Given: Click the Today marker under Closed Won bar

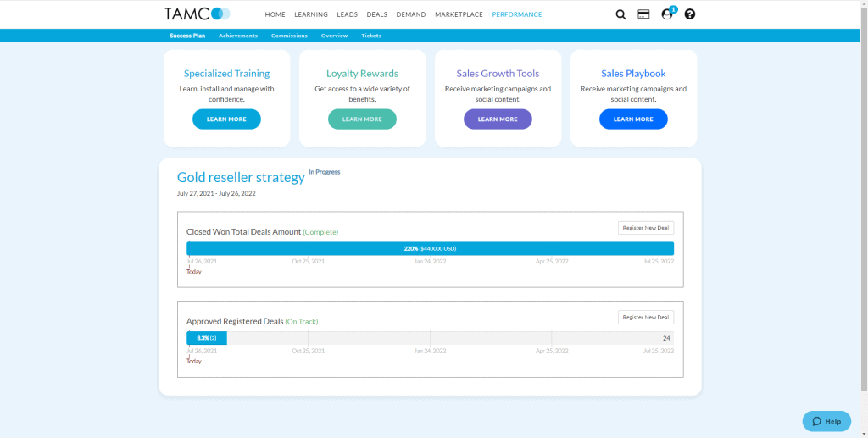Looking at the screenshot, I should 194,272.
